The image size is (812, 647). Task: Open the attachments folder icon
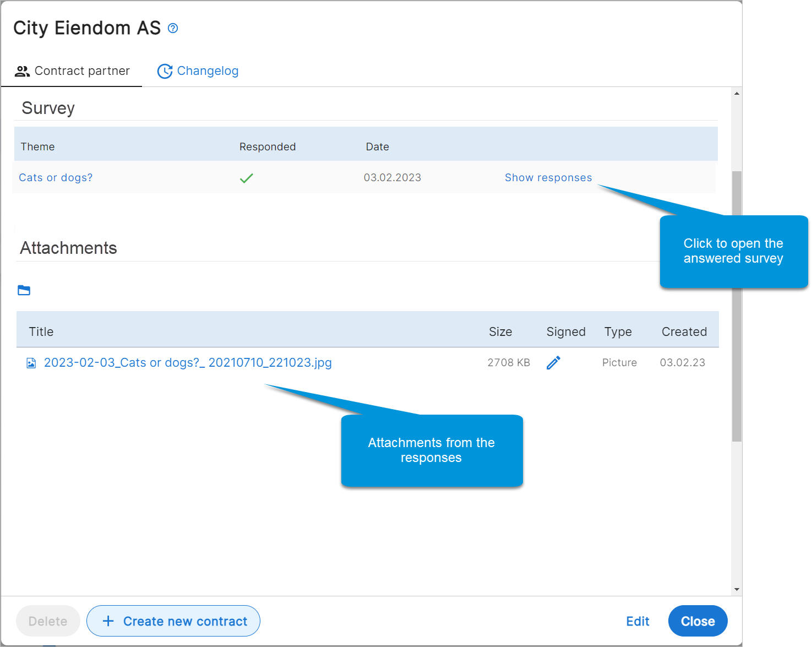[x=24, y=290]
